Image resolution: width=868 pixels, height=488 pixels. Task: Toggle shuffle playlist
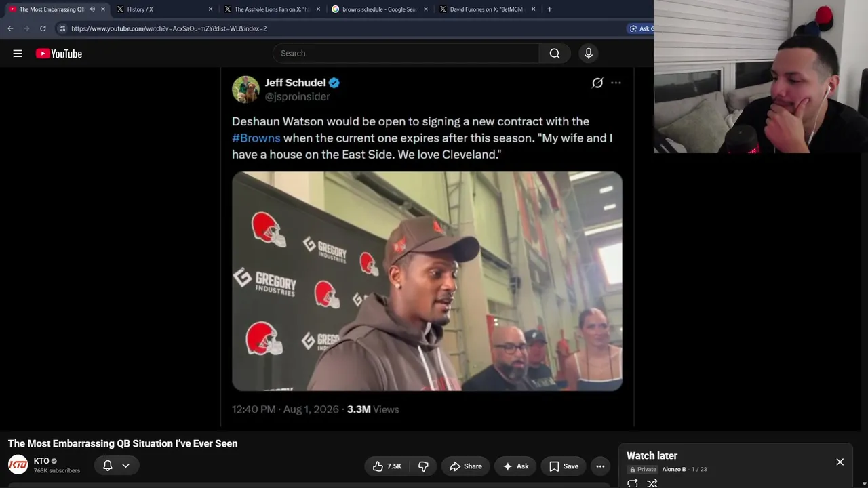[x=652, y=483]
